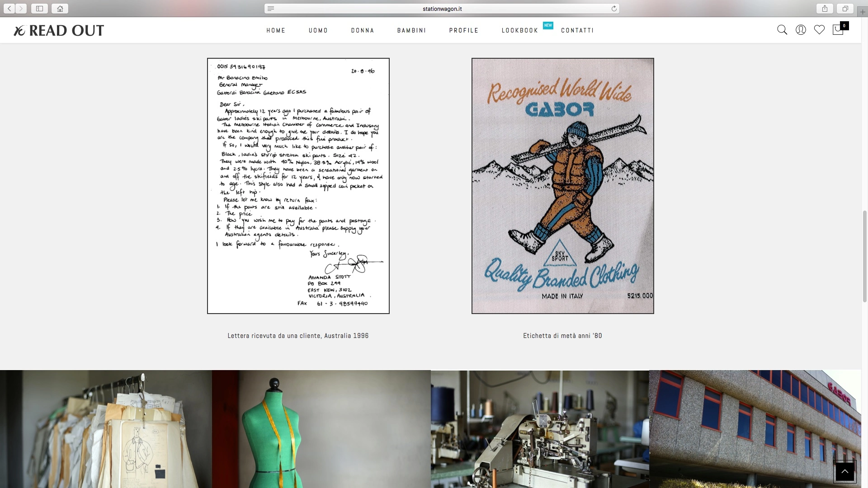Open the handwritten customer letter image
Viewport: 868px width, 488px height.
point(298,186)
